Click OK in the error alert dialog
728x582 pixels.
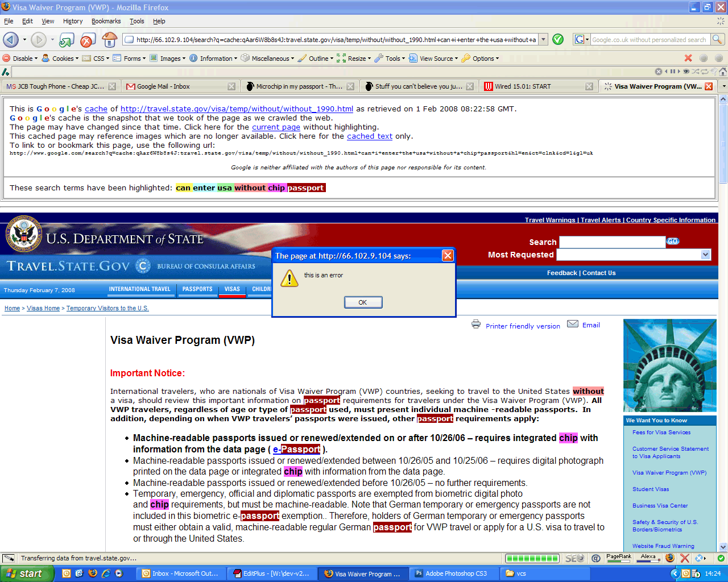point(363,302)
